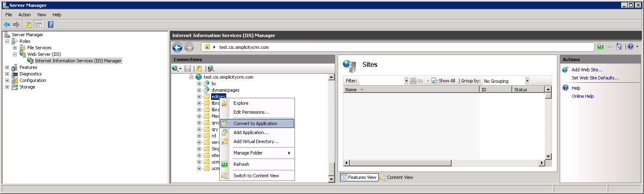Click the show/hide console tree toolbar icon
This screenshot has height=194, width=644.
pyautogui.click(x=39, y=24)
